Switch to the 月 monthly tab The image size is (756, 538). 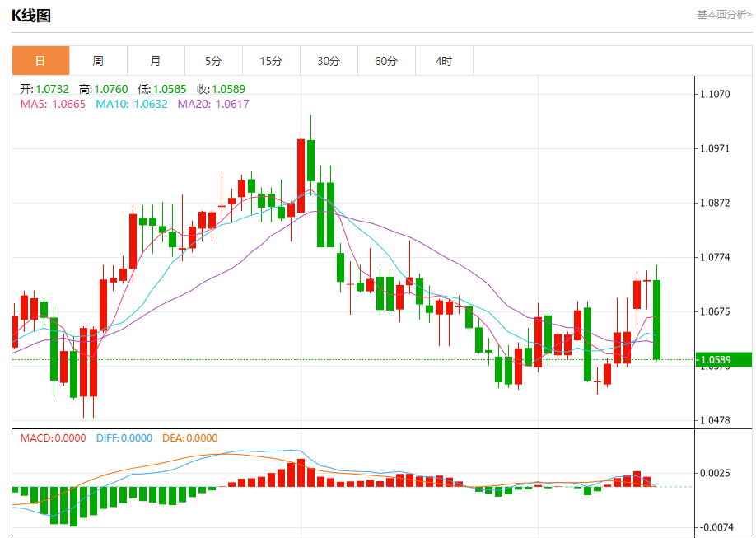point(156,61)
